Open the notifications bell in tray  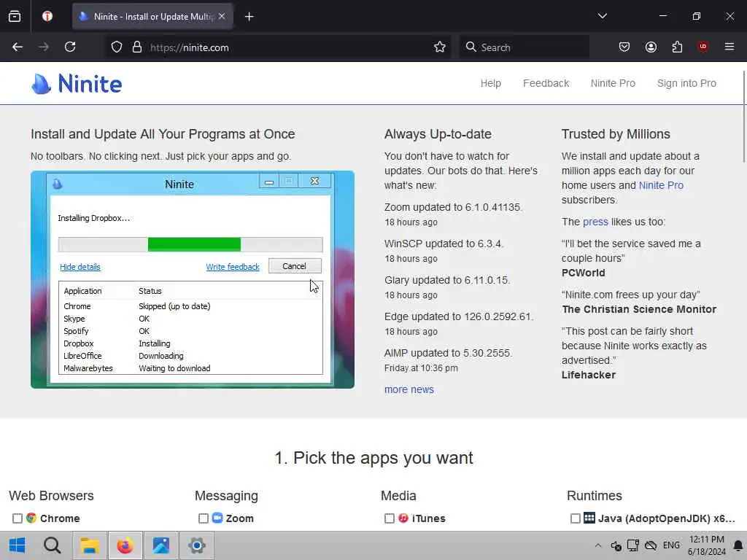point(738,545)
